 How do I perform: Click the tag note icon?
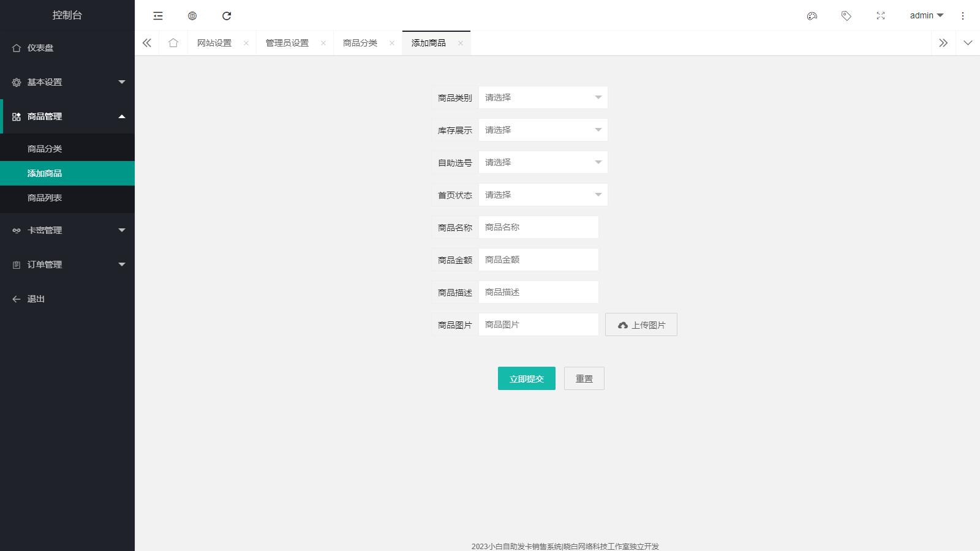(846, 16)
